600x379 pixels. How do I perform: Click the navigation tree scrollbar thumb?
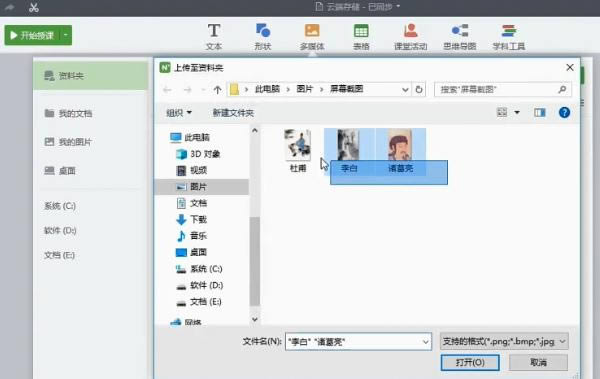click(255, 261)
